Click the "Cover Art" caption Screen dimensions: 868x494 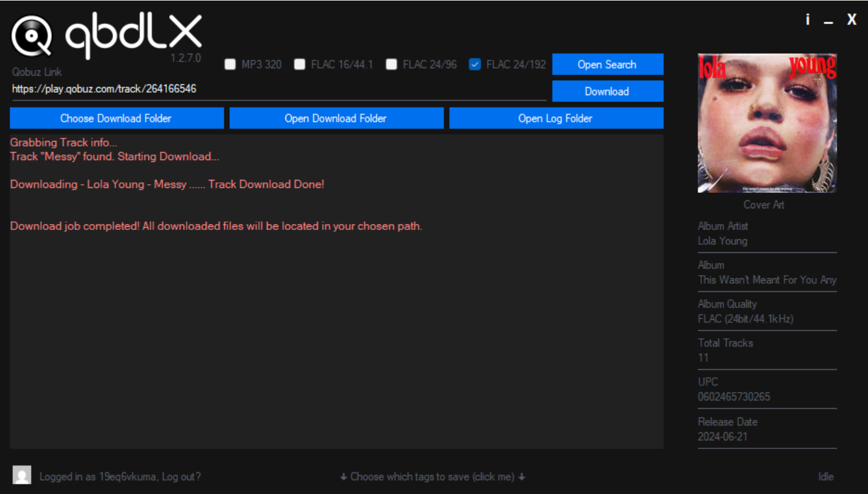click(764, 205)
